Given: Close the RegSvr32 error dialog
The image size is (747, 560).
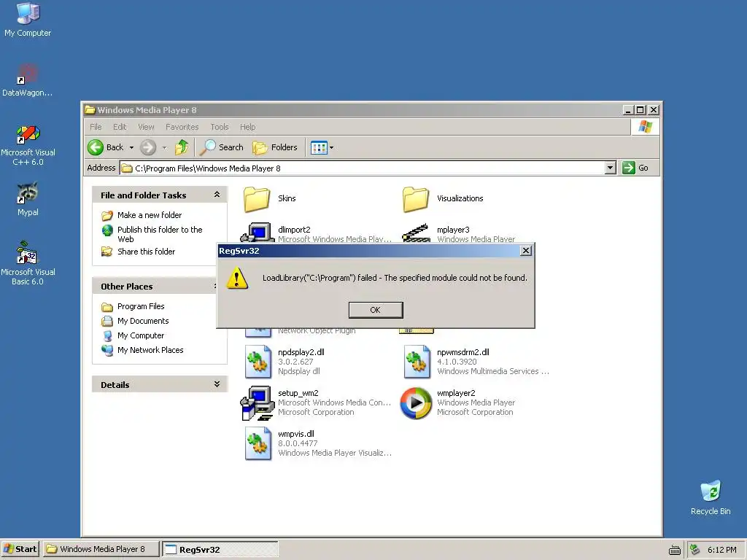Looking at the screenshot, I should point(525,251).
